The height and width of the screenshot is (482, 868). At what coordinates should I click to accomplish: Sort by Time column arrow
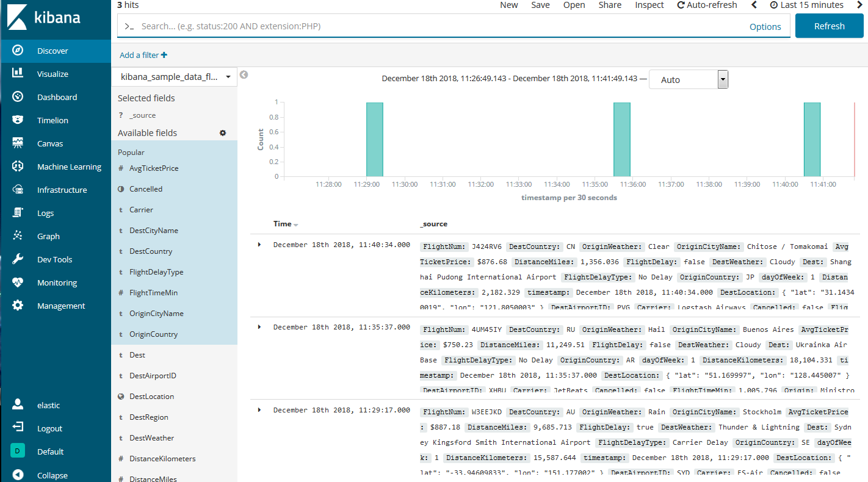pos(296,225)
